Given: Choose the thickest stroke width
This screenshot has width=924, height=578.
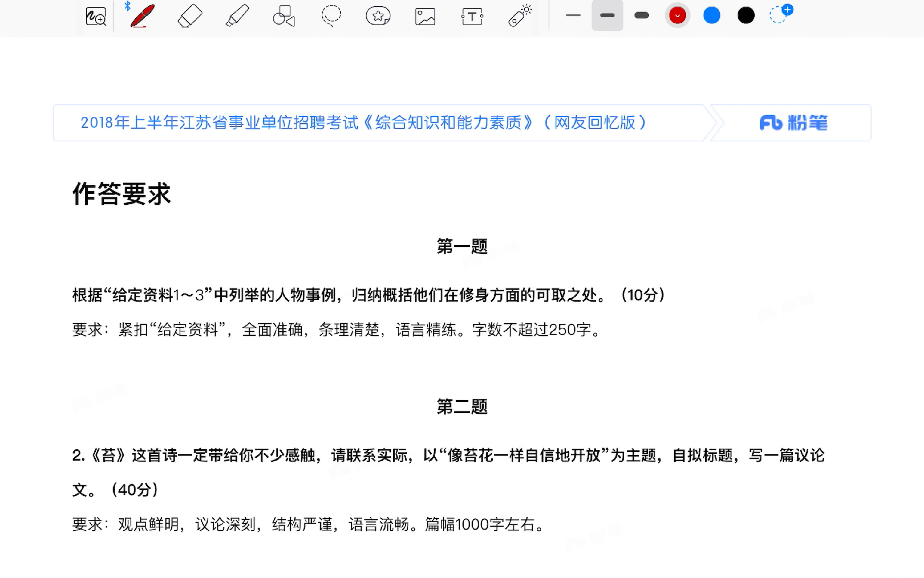Looking at the screenshot, I should [642, 15].
